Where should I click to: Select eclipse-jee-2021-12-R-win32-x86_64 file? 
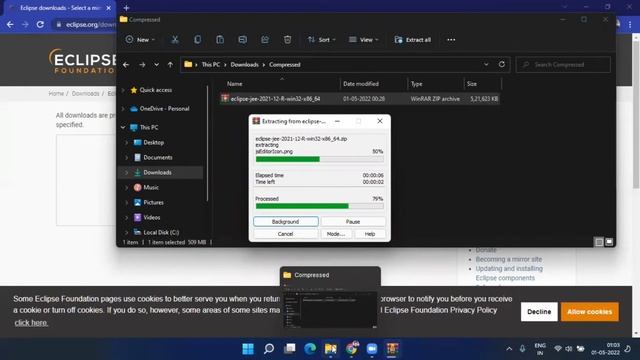(360, 99)
